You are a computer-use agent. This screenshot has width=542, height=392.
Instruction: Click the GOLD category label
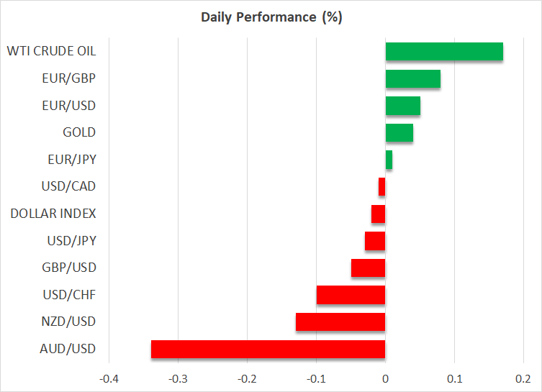coord(80,133)
